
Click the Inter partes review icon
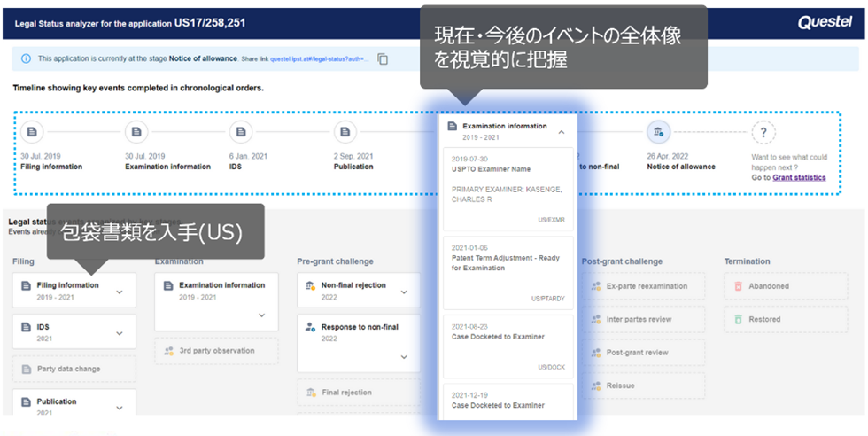595,319
